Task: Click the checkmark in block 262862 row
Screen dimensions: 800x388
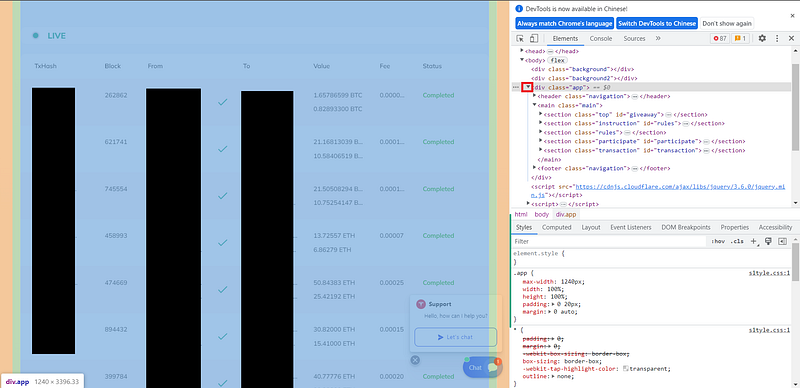Action: tap(222, 102)
